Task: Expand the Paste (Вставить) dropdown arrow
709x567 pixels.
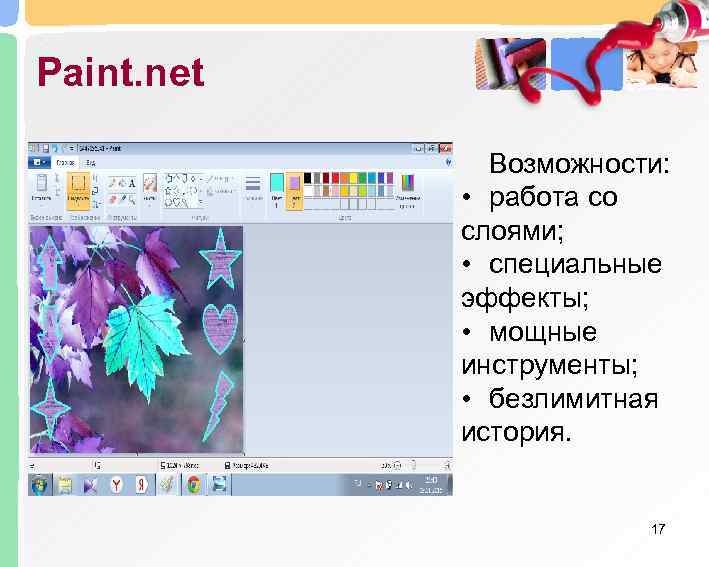Action: tap(41, 204)
